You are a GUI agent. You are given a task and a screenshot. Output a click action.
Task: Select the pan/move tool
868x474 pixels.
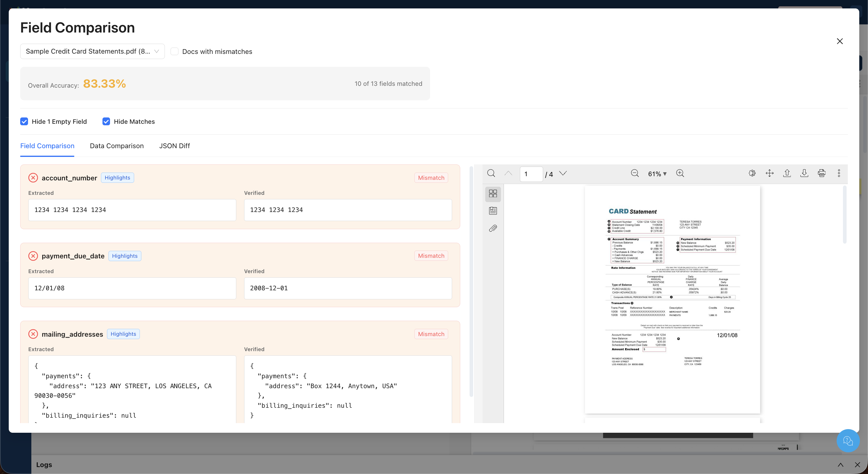[x=770, y=173]
